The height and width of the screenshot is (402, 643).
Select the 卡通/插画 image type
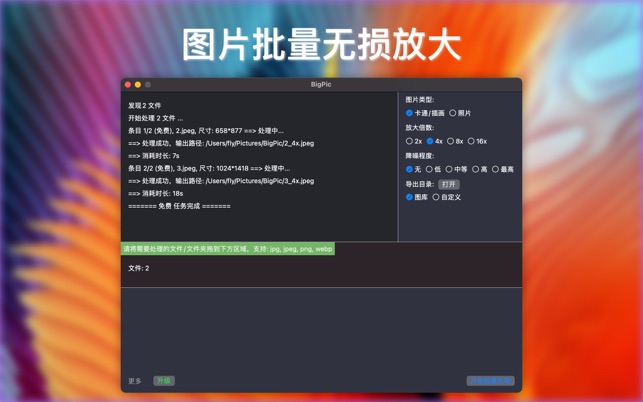pyautogui.click(x=410, y=113)
